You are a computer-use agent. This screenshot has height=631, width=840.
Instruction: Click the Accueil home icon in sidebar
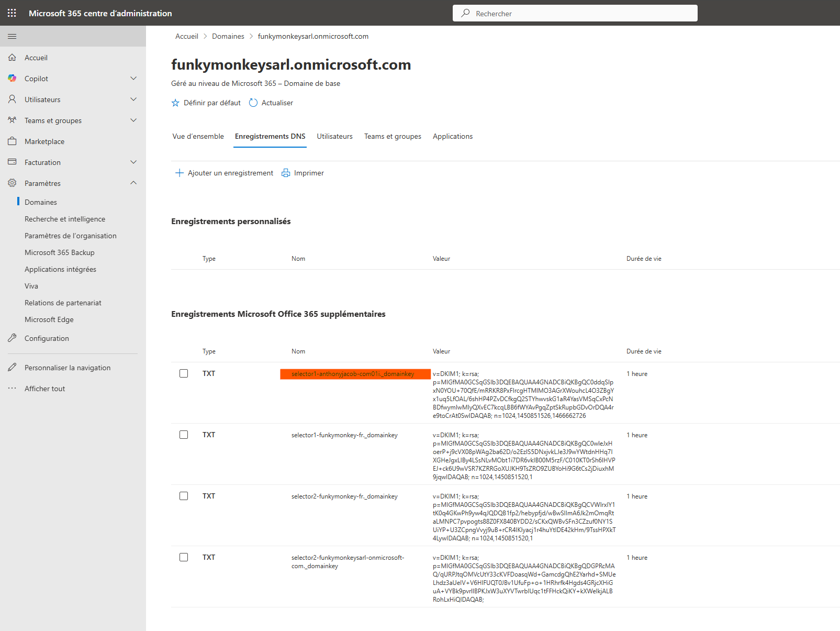pyautogui.click(x=12, y=58)
